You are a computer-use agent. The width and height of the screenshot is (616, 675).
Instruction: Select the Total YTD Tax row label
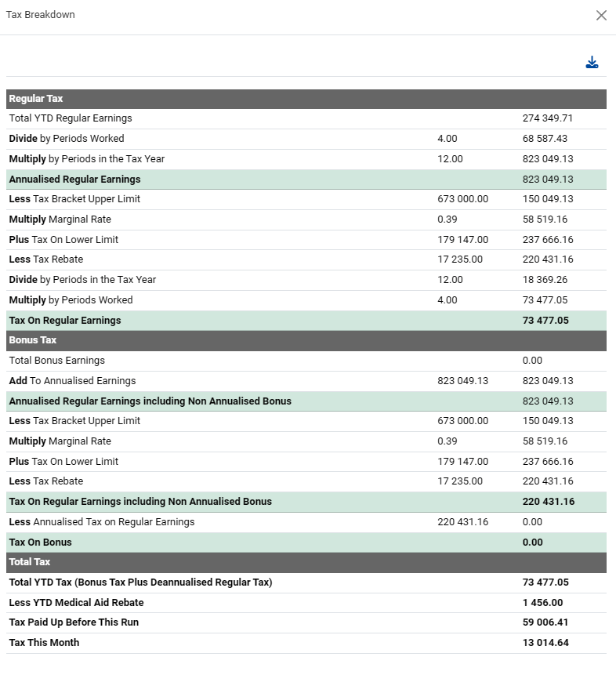coord(140,582)
